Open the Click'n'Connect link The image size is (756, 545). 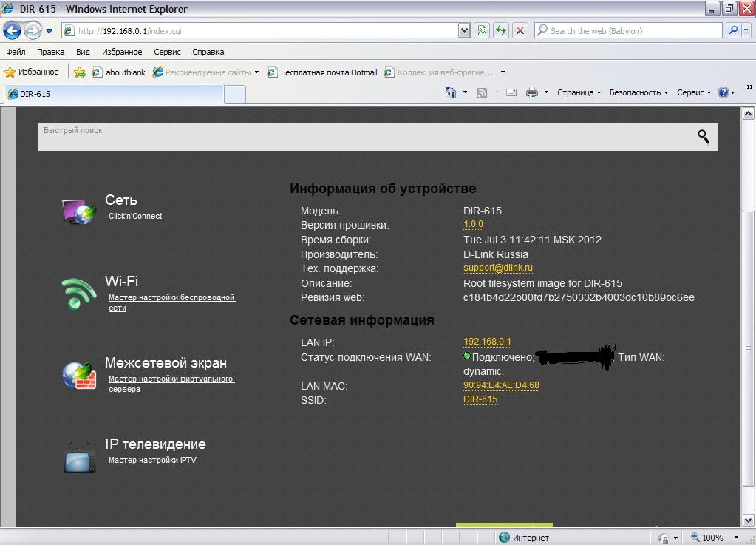click(x=135, y=217)
